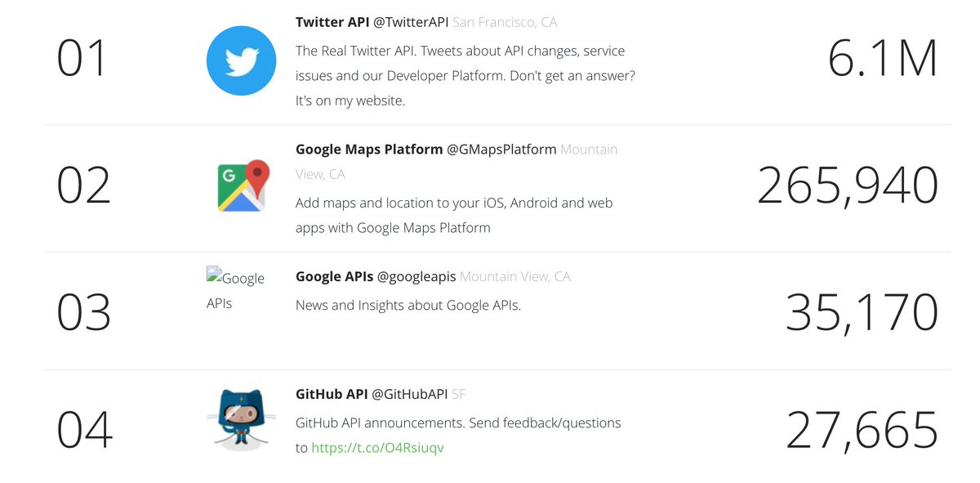The height and width of the screenshot is (483, 980).
Task: Open the @GitHubAPI handle
Action: click(410, 395)
